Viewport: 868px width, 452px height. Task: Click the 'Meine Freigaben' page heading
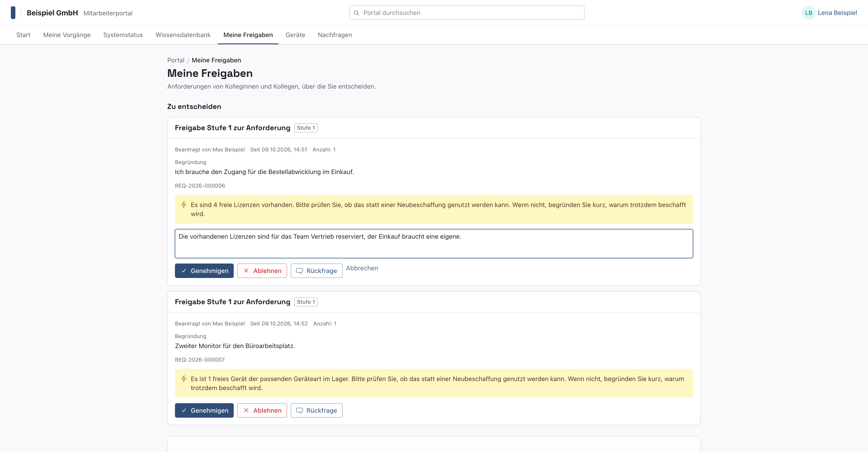(210, 73)
